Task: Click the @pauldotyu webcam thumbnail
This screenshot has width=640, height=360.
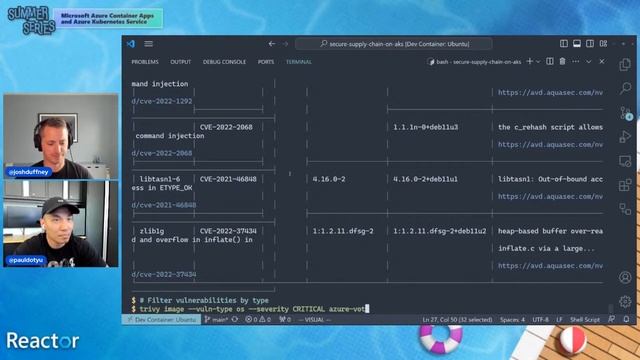Action: tap(61, 224)
